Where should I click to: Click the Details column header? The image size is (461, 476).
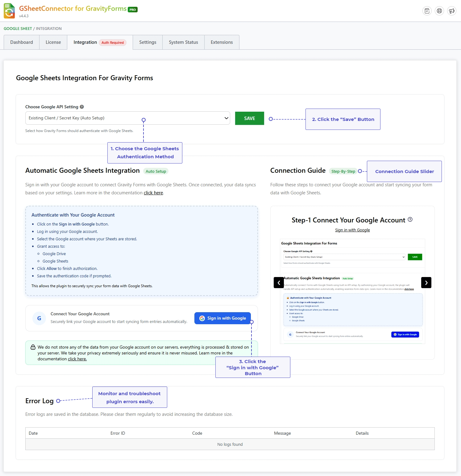pyautogui.click(x=362, y=433)
